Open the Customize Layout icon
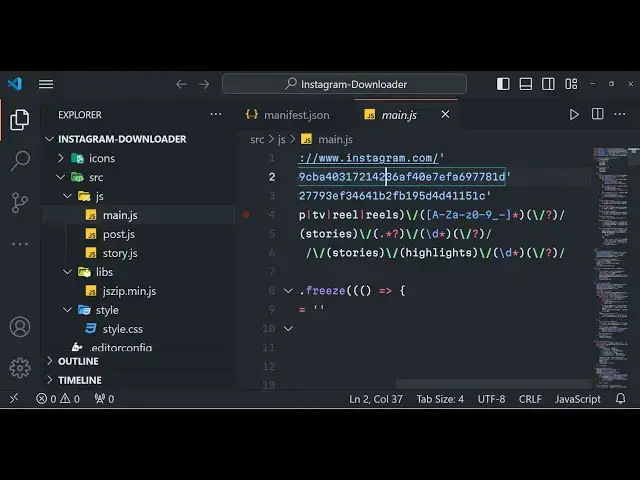Viewport: 640px width, 480px height. click(571, 84)
